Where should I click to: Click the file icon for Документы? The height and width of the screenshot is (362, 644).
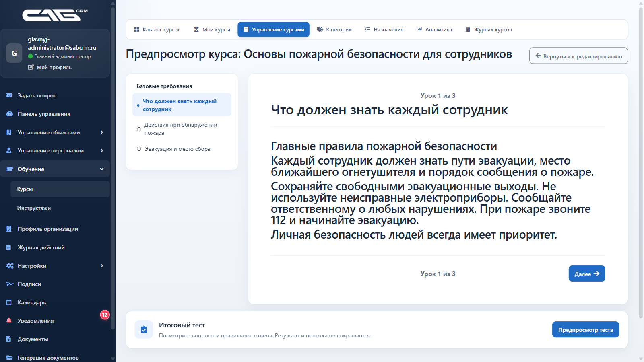coord(9,339)
